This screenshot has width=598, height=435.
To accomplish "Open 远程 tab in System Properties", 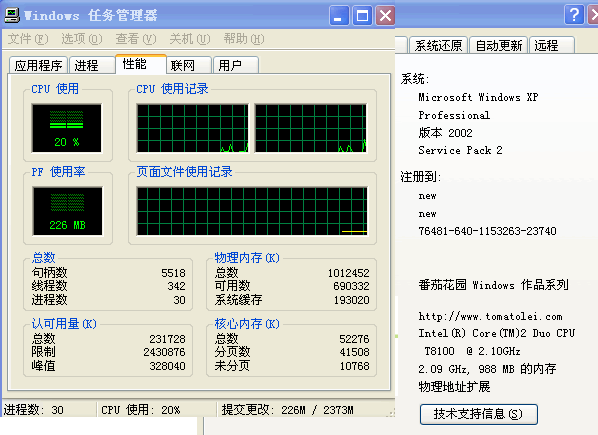I will click(552, 45).
